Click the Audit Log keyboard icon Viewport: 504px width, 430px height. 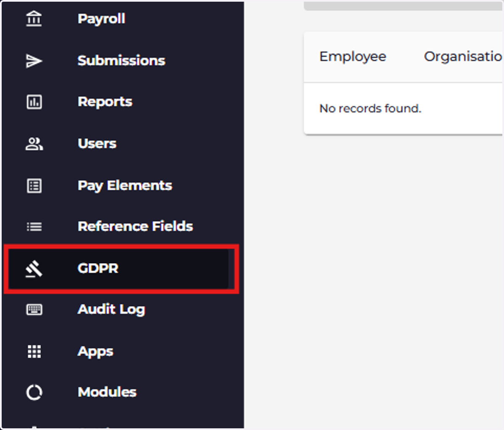point(34,309)
